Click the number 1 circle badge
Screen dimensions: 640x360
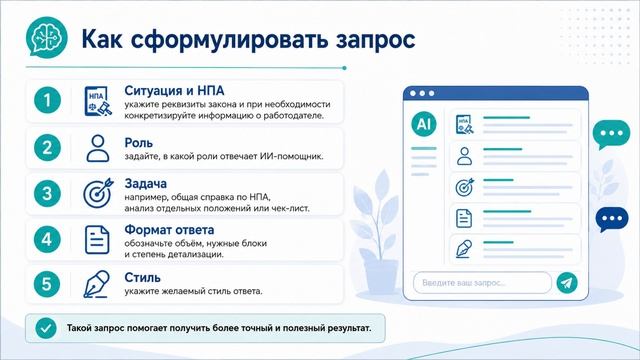[x=47, y=100]
